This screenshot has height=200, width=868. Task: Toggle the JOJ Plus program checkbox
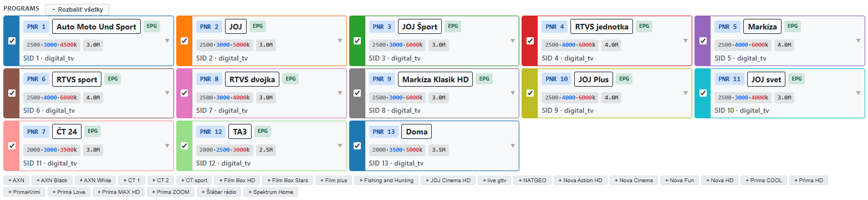[x=530, y=93]
